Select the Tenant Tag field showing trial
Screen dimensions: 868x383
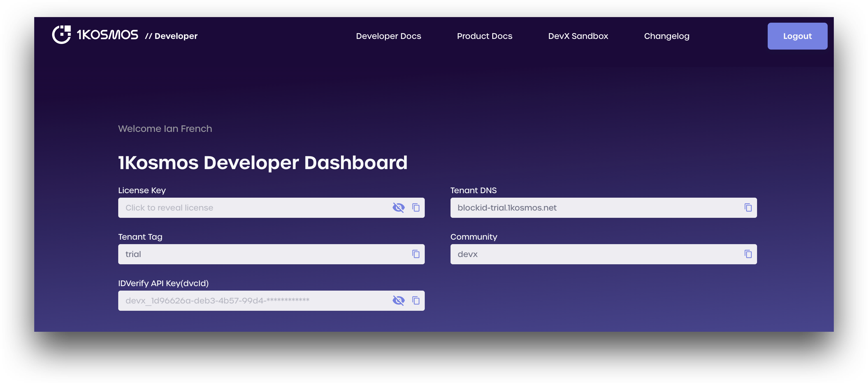(x=271, y=254)
